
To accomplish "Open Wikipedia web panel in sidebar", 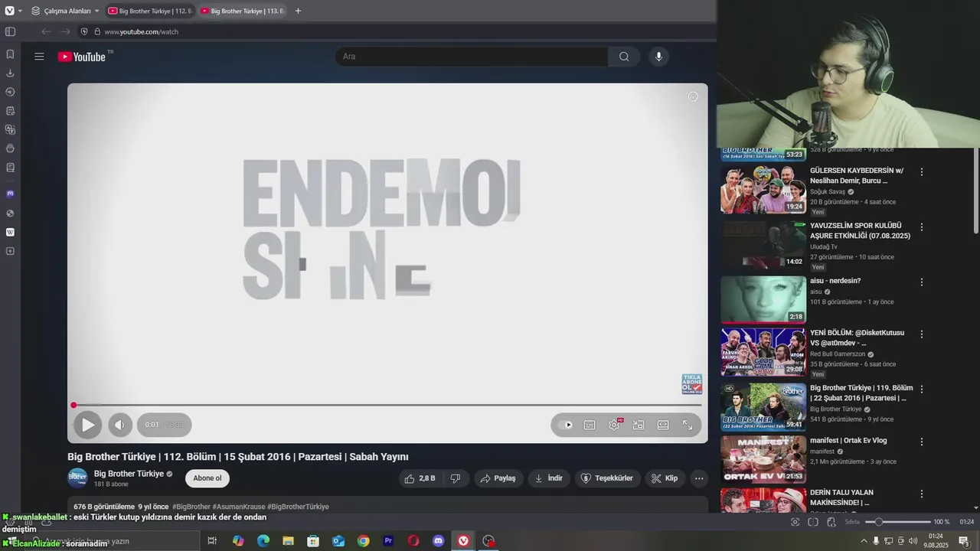I will [x=10, y=232].
